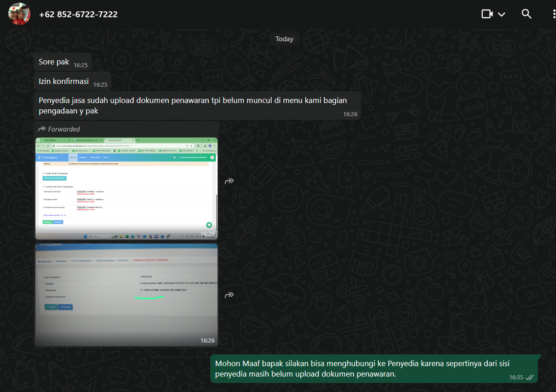Select the "Izin konfirmasi" message bubble
The width and height of the screenshot is (556, 392).
pyautogui.click(x=64, y=82)
